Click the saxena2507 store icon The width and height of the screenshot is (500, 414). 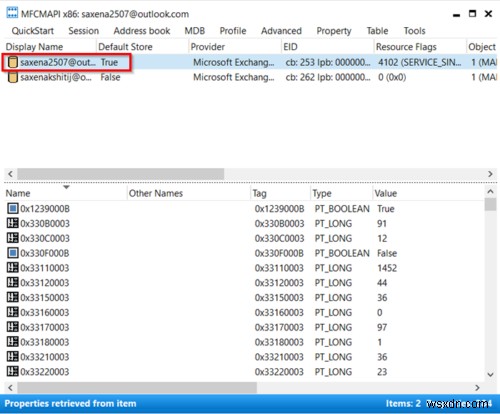[13, 62]
